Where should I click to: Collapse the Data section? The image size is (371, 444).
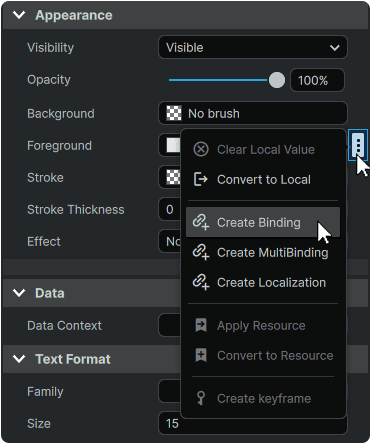(x=19, y=293)
